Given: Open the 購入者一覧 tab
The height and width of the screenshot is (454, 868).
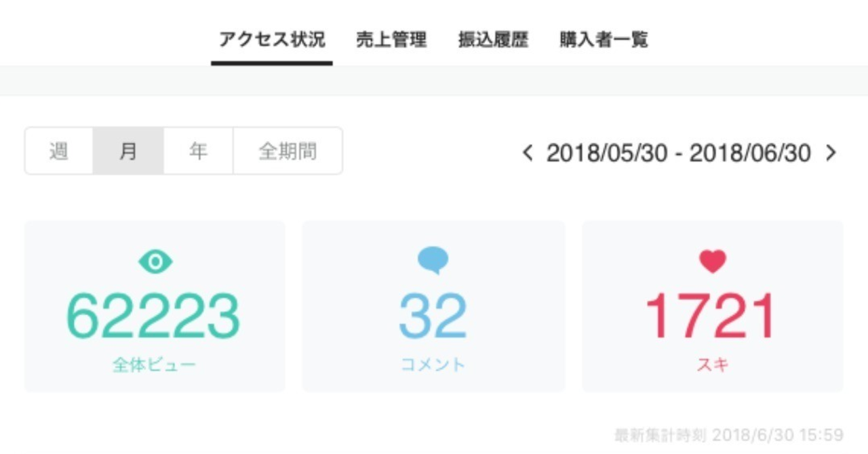Looking at the screenshot, I should click(x=604, y=39).
